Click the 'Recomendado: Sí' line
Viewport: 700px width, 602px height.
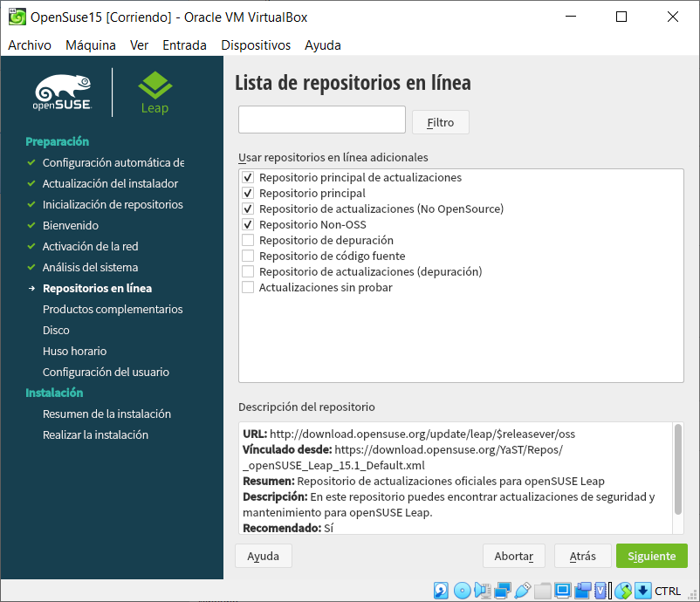[x=288, y=528]
